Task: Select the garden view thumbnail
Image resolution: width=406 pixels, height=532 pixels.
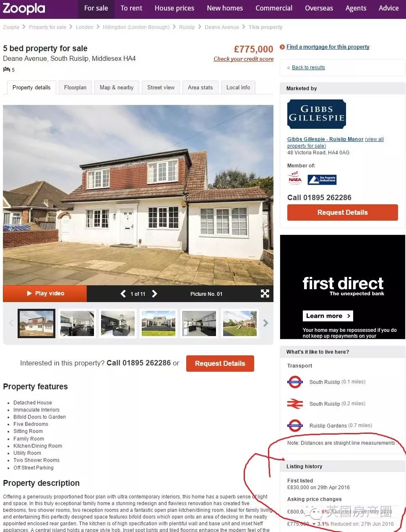Action: [240, 323]
